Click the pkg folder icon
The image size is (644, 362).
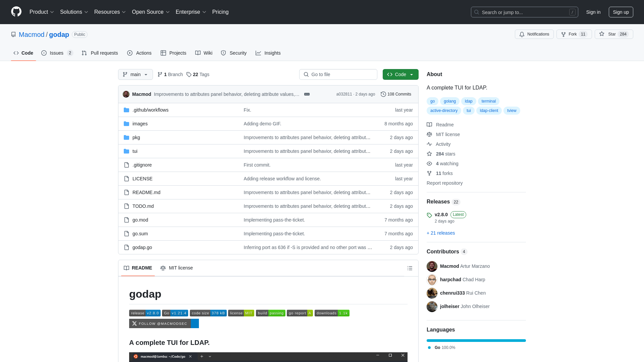126,137
